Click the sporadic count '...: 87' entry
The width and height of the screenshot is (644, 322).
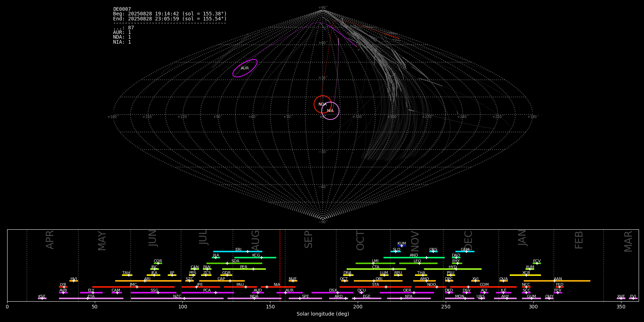[123, 28]
